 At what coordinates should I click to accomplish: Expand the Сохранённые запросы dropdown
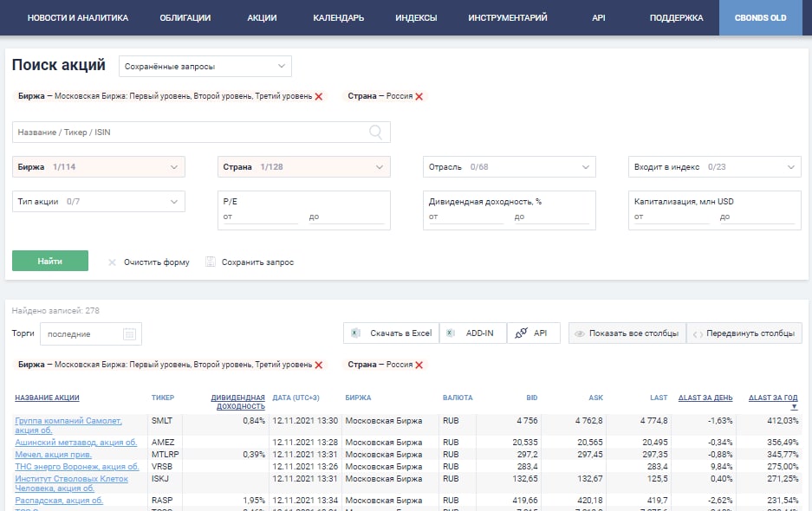pyautogui.click(x=205, y=67)
